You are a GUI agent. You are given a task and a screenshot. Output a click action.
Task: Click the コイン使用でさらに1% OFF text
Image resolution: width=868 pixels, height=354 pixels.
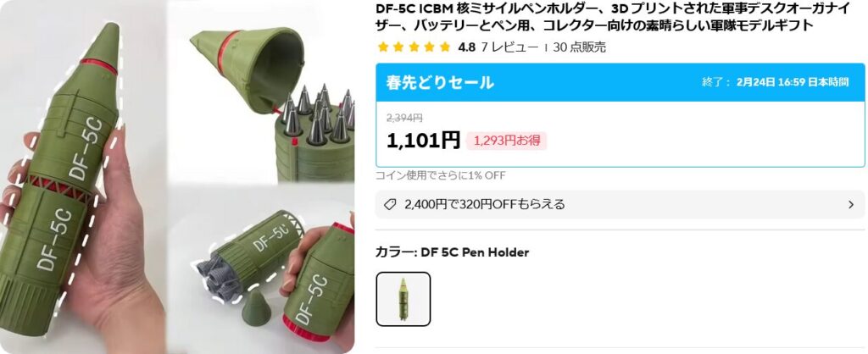click(441, 175)
